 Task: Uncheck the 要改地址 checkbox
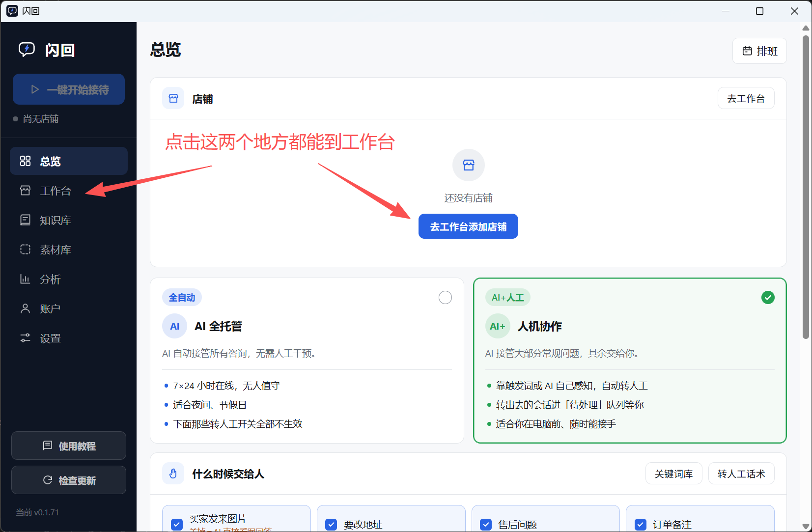pyautogui.click(x=332, y=524)
